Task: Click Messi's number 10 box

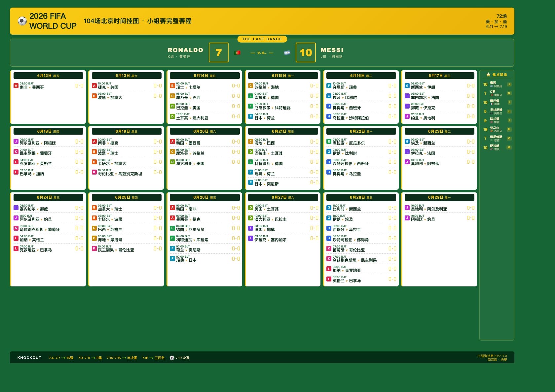Action: (x=306, y=52)
